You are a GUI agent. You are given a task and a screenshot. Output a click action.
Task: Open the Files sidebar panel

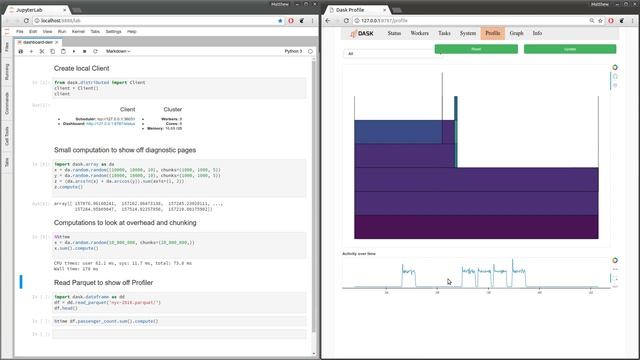coord(7,47)
